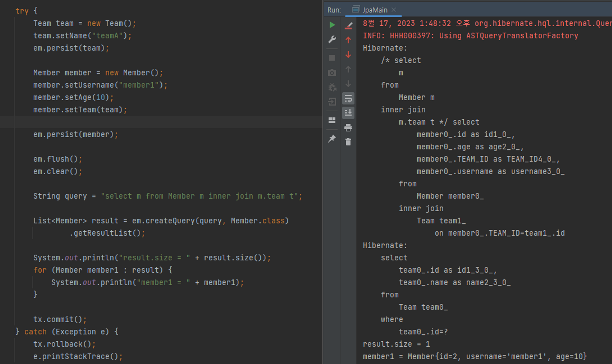
Task: Open run configuration wrench icon
Action: tap(332, 39)
